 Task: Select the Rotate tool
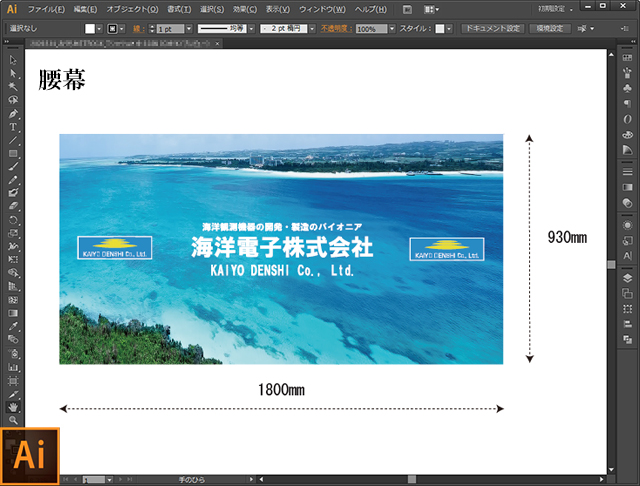(x=13, y=220)
